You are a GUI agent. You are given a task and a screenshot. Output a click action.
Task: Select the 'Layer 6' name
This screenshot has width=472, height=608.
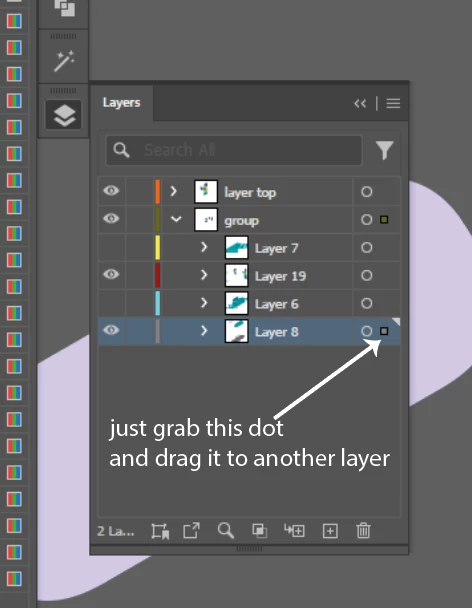277,304
